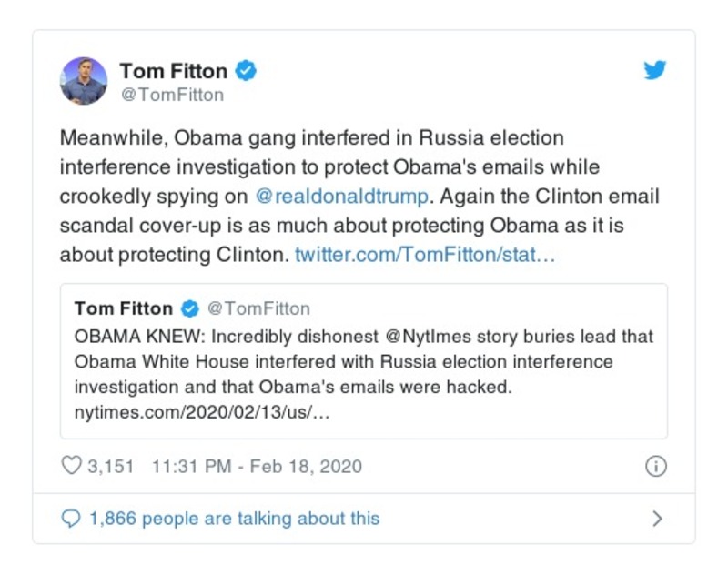Expand conversation using the right chevron arrow
Screen dimensions: 728x575
pyautogui.click(x=657, y=519)
